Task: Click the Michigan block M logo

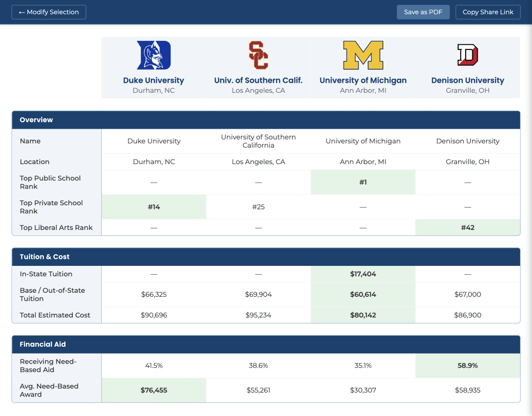Action: coord(363,55)
